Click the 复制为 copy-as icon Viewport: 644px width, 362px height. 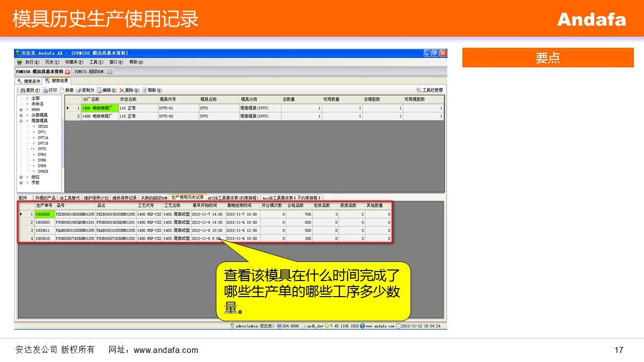tap(78, 90)
